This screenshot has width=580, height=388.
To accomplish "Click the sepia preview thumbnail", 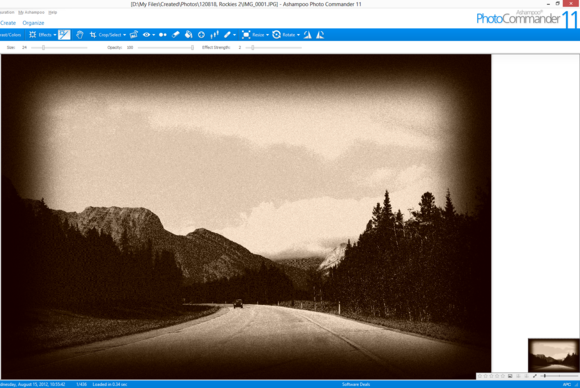I will (553, 355).
